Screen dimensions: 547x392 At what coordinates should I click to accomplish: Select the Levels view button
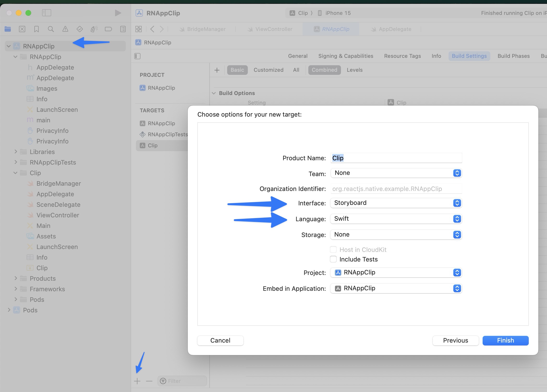click(354, 70)
